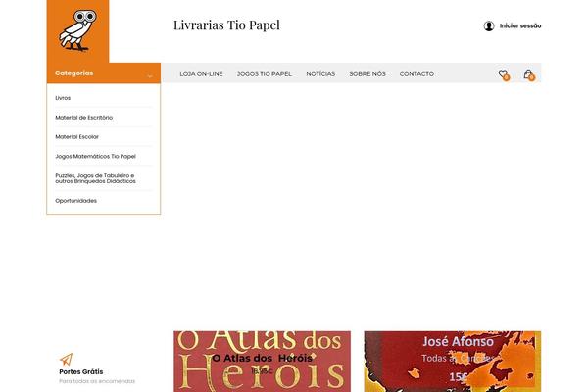Click Iniciar sessão link
The height and width of the screenshot is (392, 588).
[520, 25]
